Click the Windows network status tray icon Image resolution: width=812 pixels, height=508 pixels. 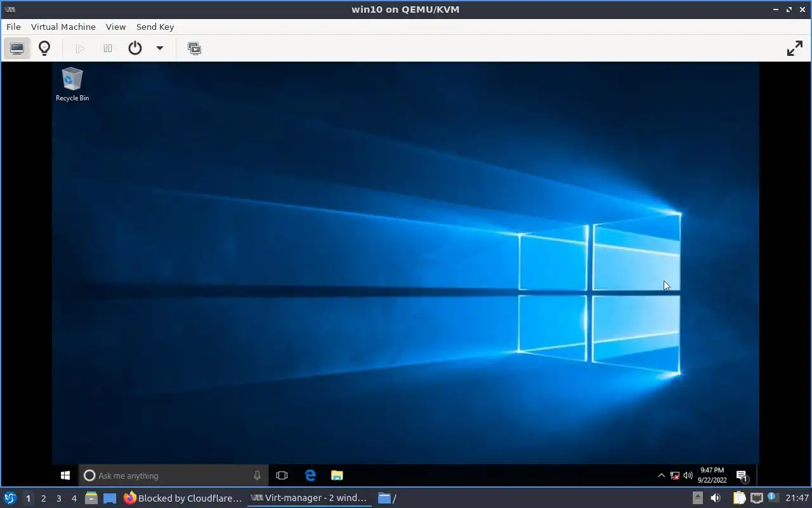click(x=674, y=475)
